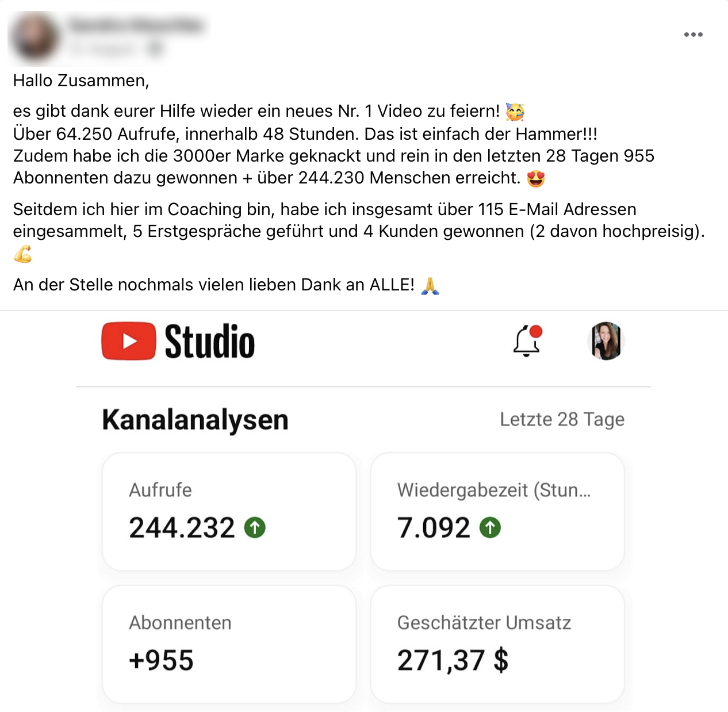Click the party face emoji in post
728x712 pixels.
pyautogui.click(x=515, y=112)
